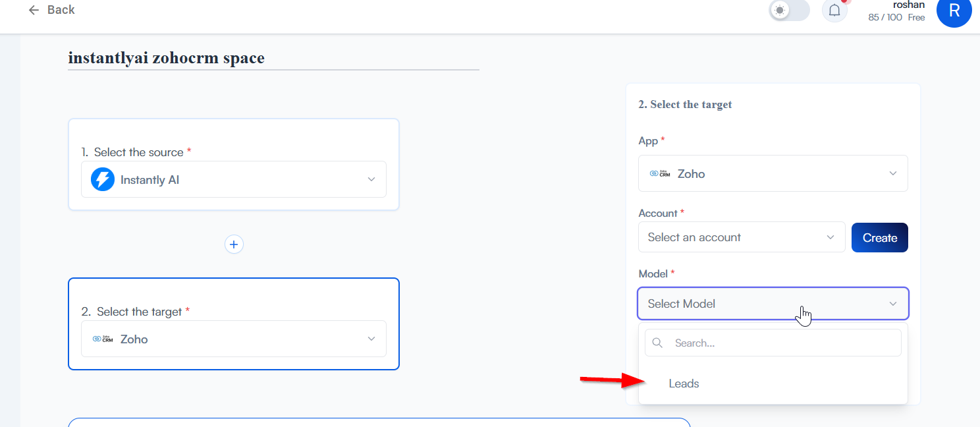
Task: Expand the Zoho target dropdown
Action: coord(371,339)
